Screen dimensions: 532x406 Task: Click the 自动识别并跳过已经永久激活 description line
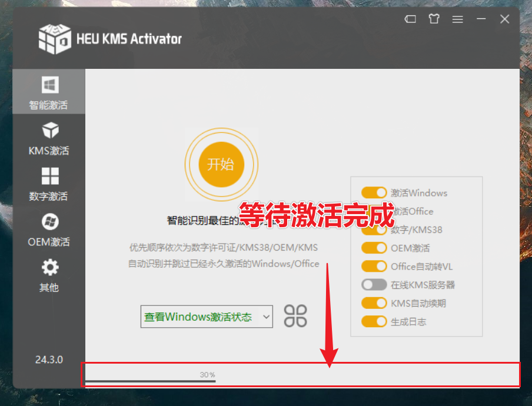pyautogui.click(x=223, y=264)
